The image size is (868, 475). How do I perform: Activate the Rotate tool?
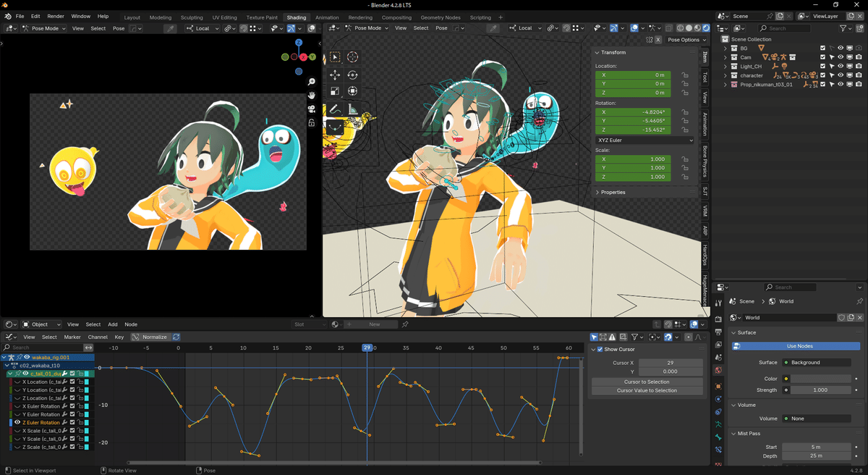[x=353, y=75]
